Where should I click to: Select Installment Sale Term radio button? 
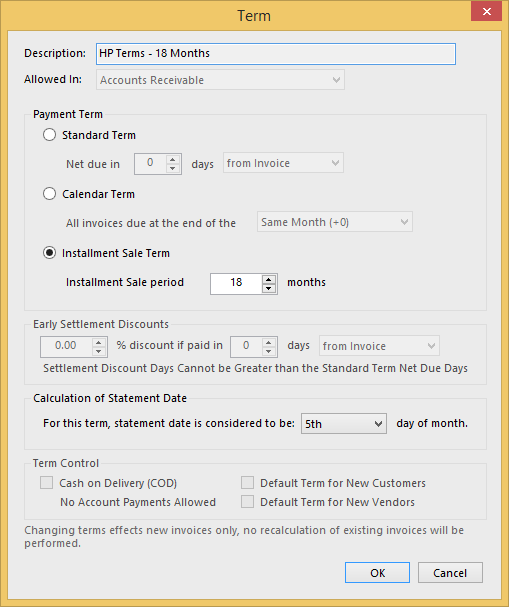pos(50,253)
